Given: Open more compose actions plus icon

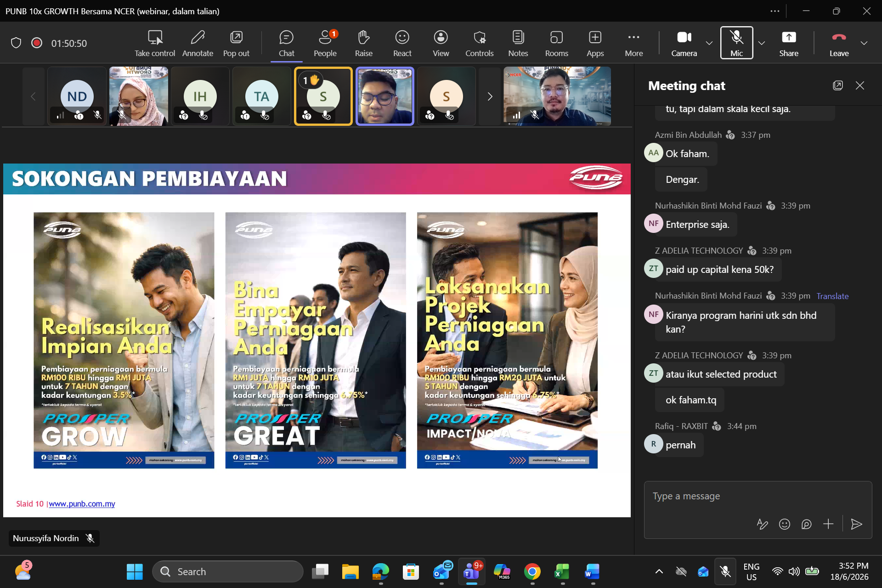Looking at the screenshot, I should pyautogui.click(x=828, y=524).
